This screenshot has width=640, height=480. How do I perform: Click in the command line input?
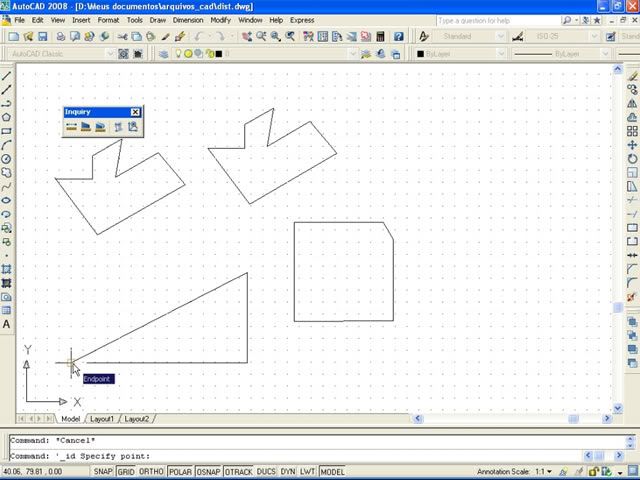(x=296, y=456)
